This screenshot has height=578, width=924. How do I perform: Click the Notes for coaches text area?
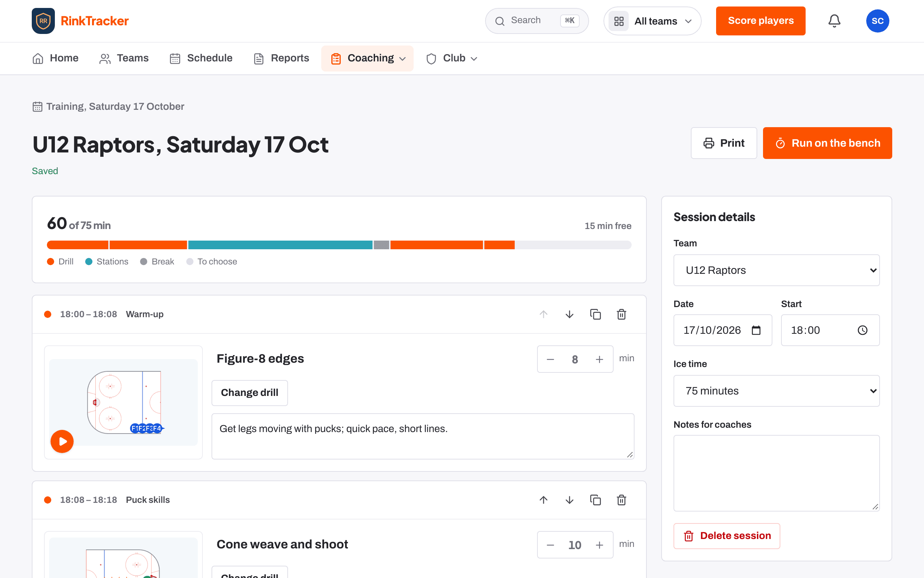[776, 473]
